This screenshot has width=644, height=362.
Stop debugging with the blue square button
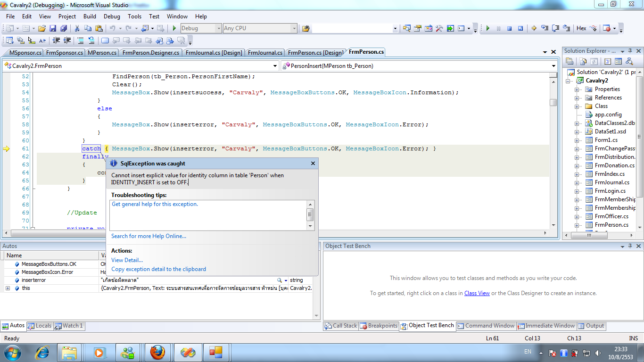click(x=509, y=28)
